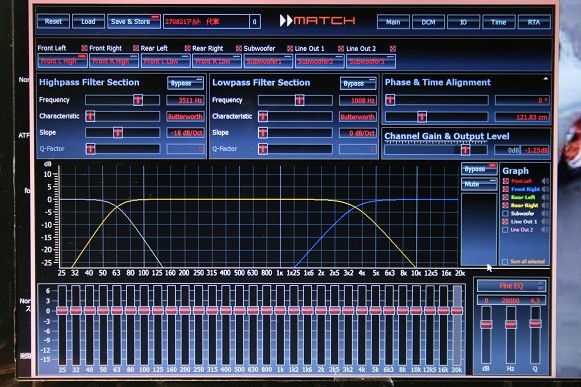The image size is (581, 387).
Task: Click the speaker icon next to Rear Right
Action: point(545,205)
